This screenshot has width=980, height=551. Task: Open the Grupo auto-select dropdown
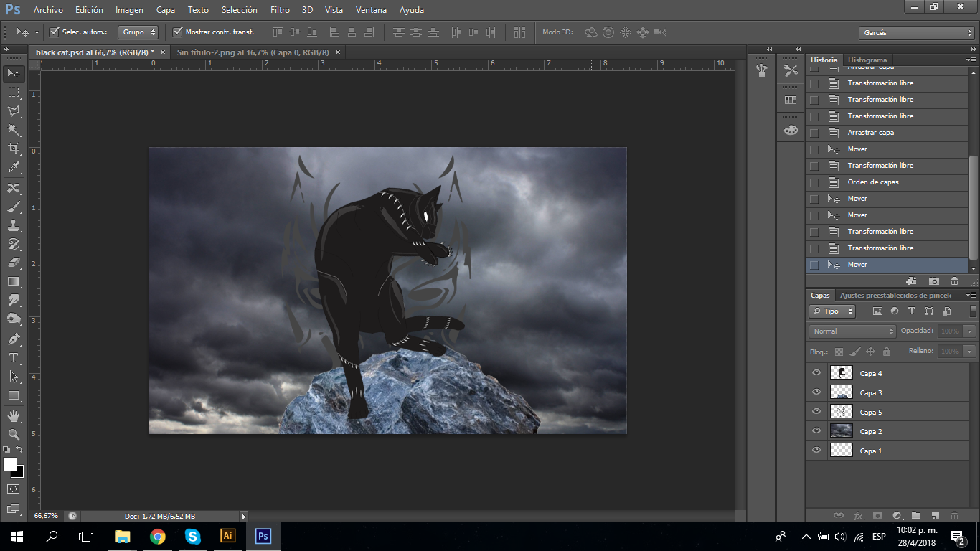[139, 32]
